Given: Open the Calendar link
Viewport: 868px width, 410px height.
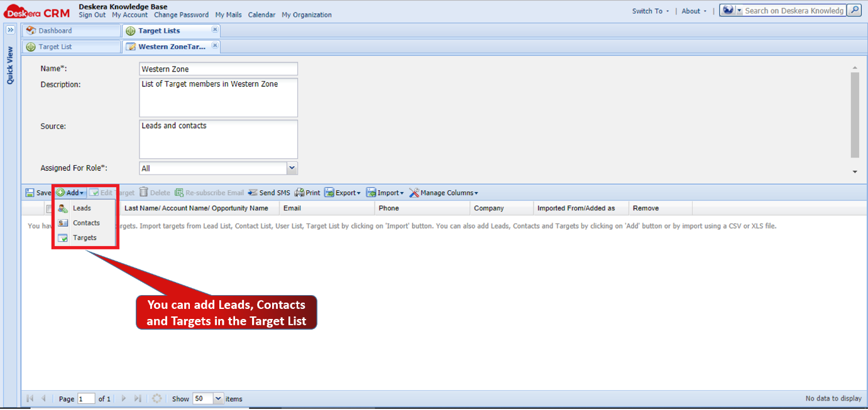Looking at the screenshot, I should [x=261, y=14].
